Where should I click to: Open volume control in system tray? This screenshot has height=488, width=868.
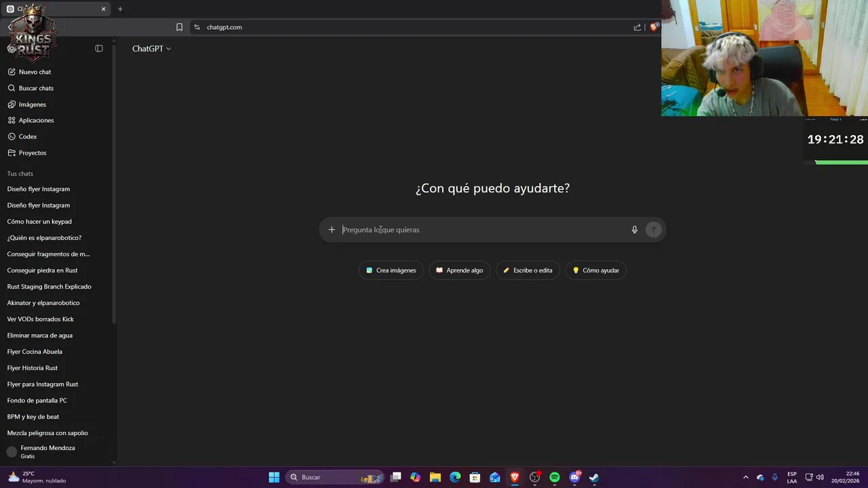pyautogui.click(x=820, y=477)
